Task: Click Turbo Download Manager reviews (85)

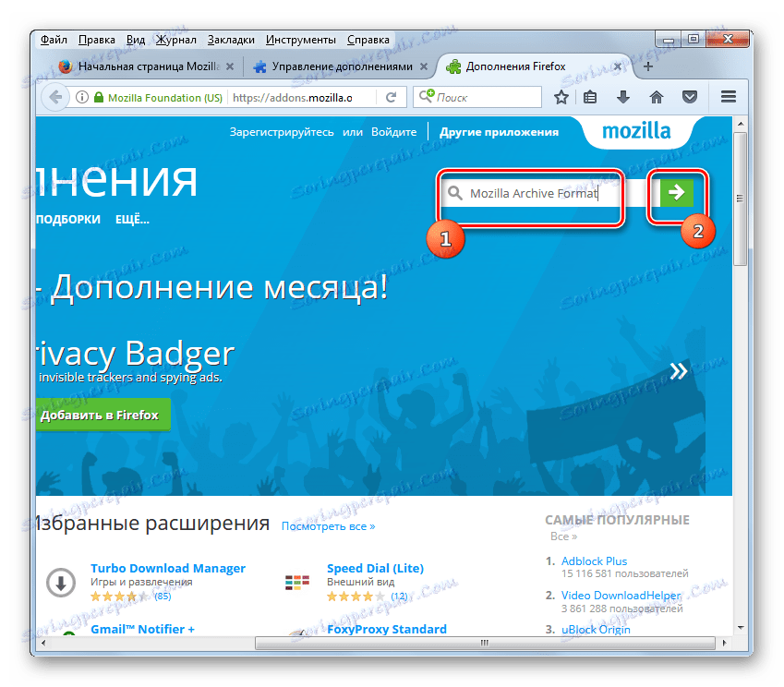Action: 163,596
